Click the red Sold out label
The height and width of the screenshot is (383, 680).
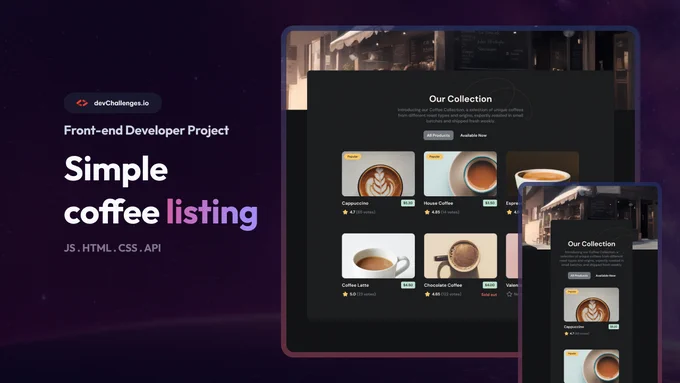tap(489, 295)
